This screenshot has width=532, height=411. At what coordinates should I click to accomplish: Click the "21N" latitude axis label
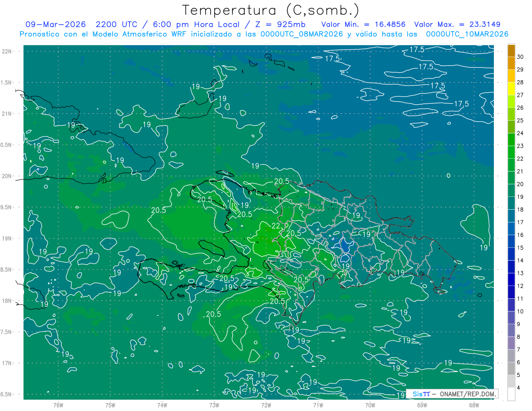coord(6,114)
